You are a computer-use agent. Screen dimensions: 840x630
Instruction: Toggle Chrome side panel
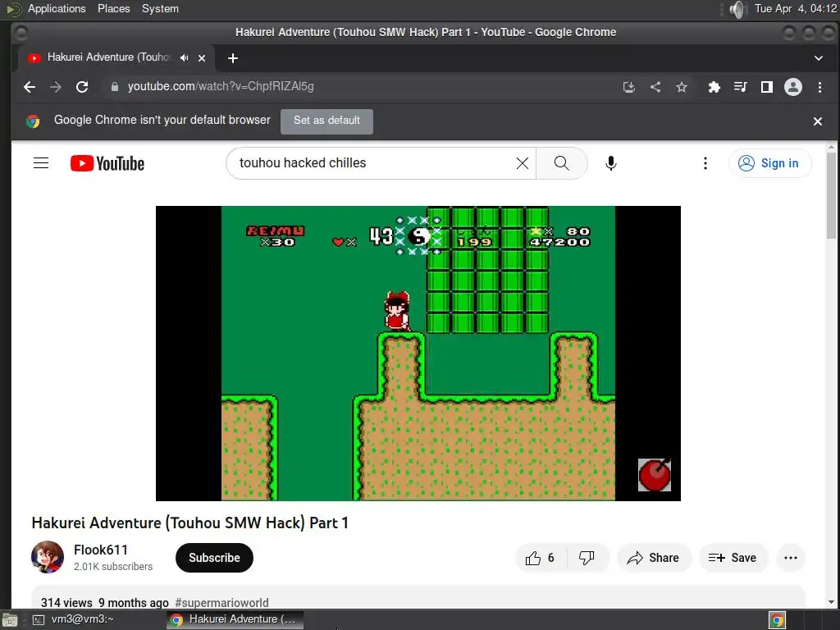tap(767, 87)
